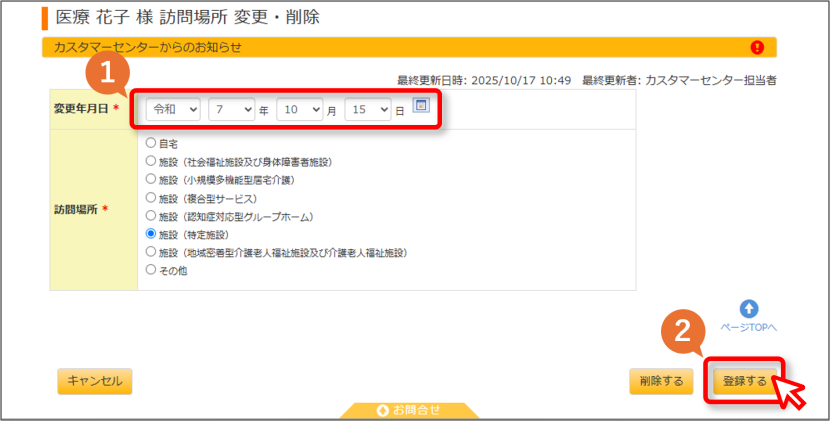
Task: Click the キャンセル button
Action: click(x=95, y=381)
